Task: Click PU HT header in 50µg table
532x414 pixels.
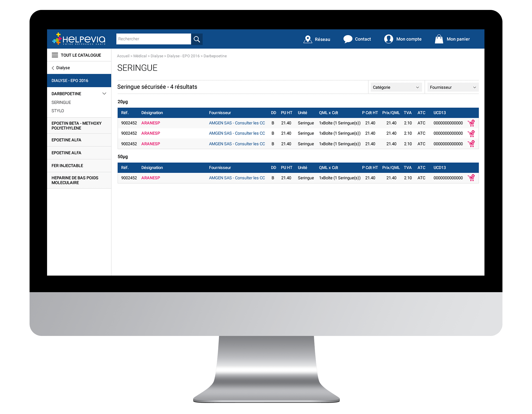Action: 287,168
